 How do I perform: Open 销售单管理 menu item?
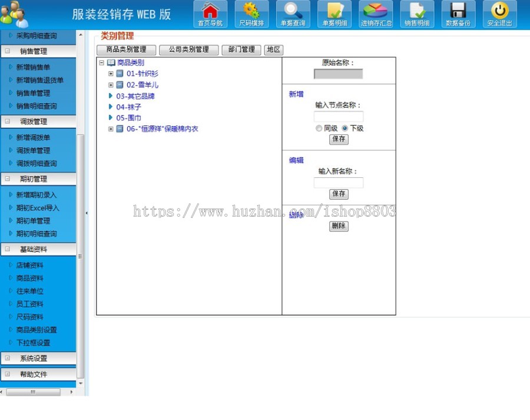[33, 93]
